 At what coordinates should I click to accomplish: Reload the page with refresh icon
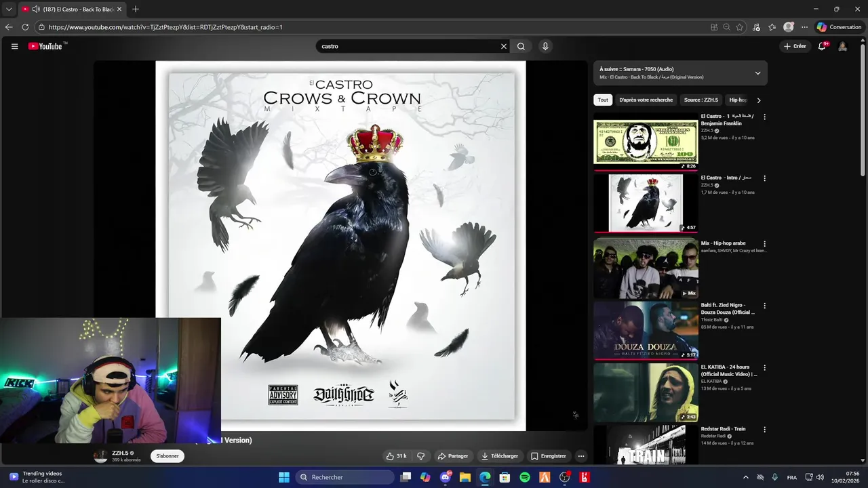[25, 27]
